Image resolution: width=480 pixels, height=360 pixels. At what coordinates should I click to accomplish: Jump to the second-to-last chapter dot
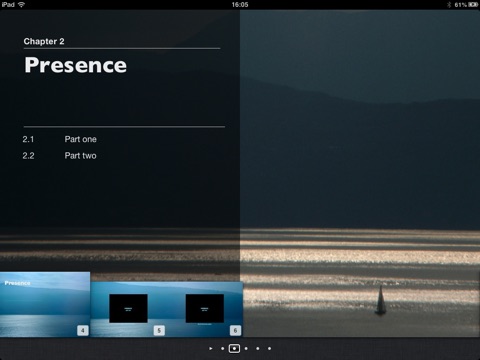coord(258,348)
